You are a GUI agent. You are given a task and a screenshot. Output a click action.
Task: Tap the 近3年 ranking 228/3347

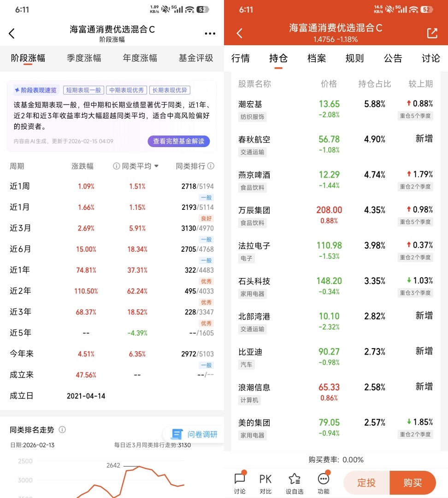click(199, 312)
